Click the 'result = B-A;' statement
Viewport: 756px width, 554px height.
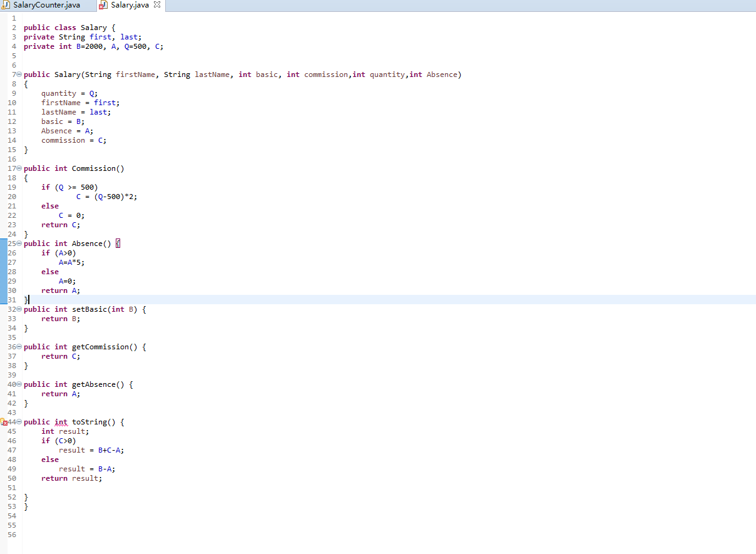(x=87, y=469)
